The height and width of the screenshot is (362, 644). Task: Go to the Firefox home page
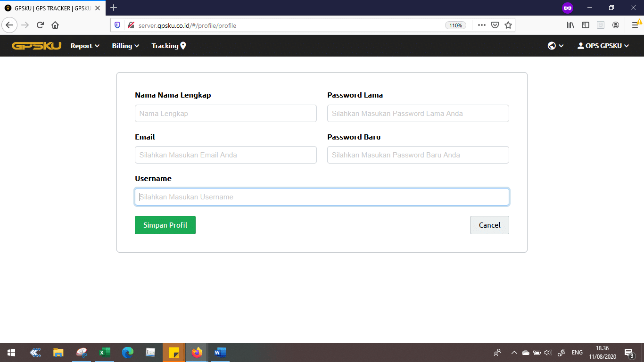click(55, 25)
